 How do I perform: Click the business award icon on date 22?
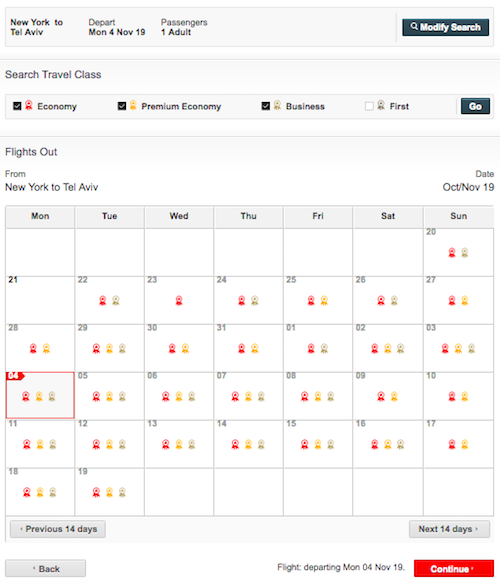116,300
